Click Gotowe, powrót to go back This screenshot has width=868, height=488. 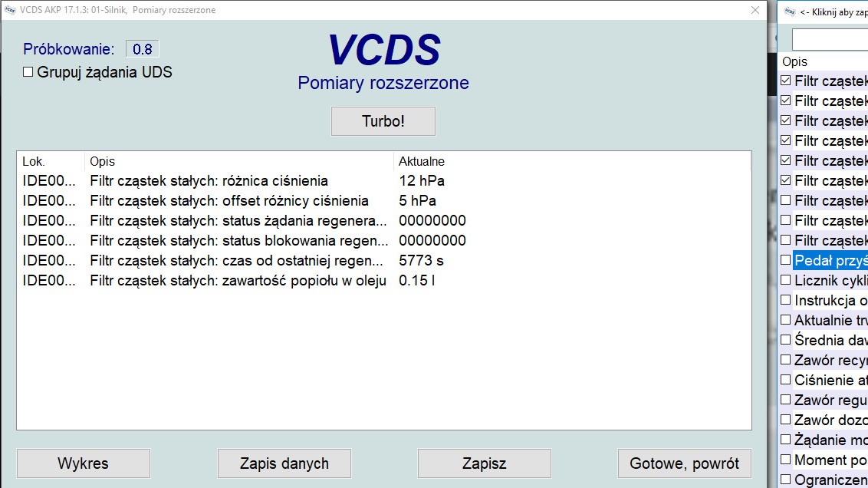684,463
